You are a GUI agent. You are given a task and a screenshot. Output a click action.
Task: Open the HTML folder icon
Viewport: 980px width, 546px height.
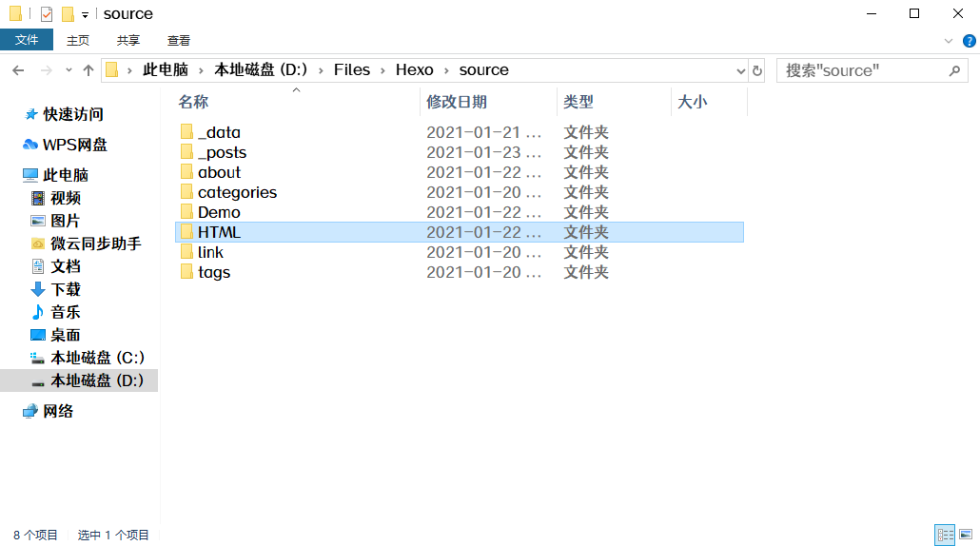pyautogui.click(x=186, y=232)
